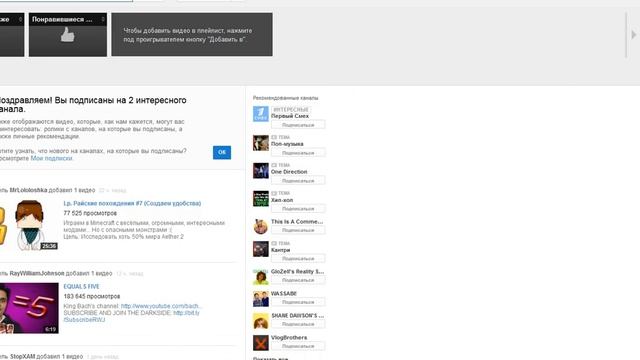Screen dimensions: 640x360
Task: Open Хип-хоп name link
Action: (282, 200)
